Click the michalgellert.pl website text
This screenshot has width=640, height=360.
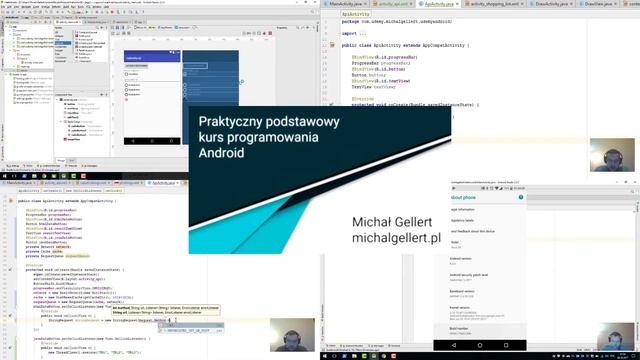pos(396,238)
